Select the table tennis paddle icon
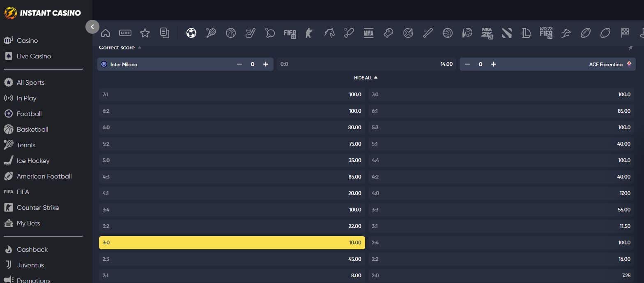The width and height of the screenshot is (644, 283). (270, 33)
